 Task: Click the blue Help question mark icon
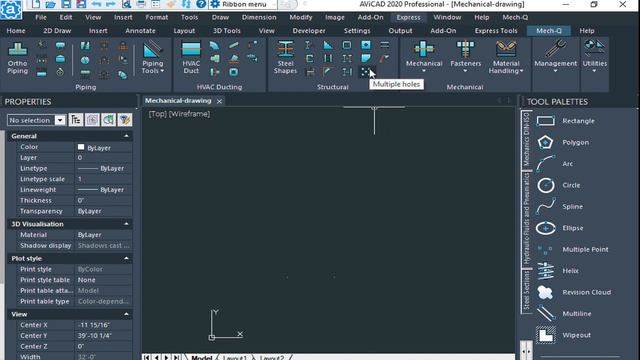click(201, 4)
